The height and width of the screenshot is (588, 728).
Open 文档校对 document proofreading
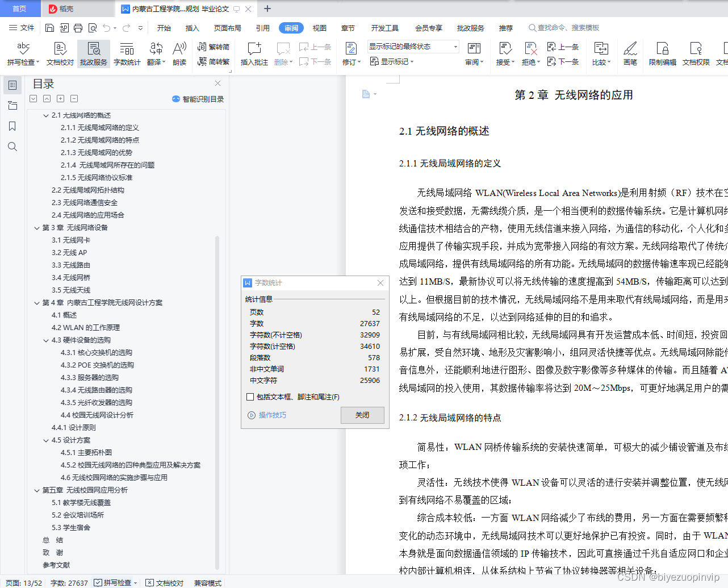[x=60, y=54]
